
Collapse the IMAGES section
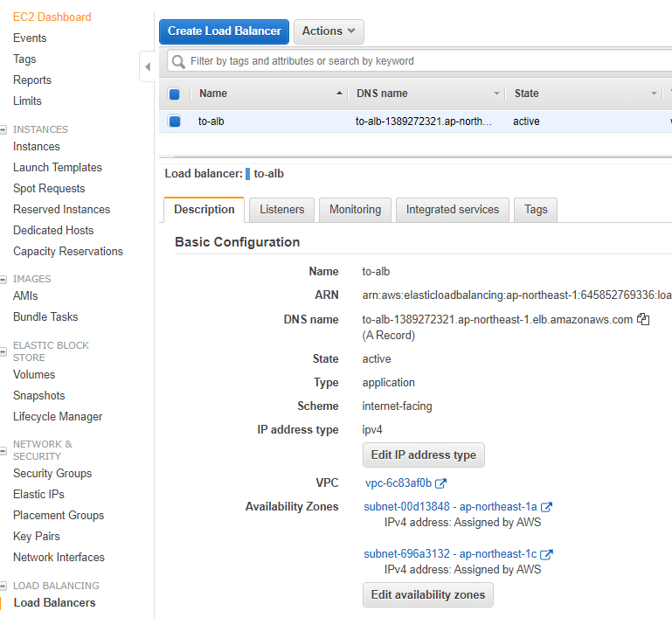tap(3, 280)
